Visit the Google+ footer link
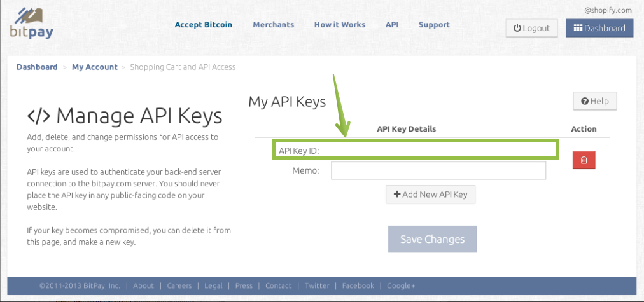Image resolution: width=644 pixels, height=302 pixels. [x=402, y=285]
